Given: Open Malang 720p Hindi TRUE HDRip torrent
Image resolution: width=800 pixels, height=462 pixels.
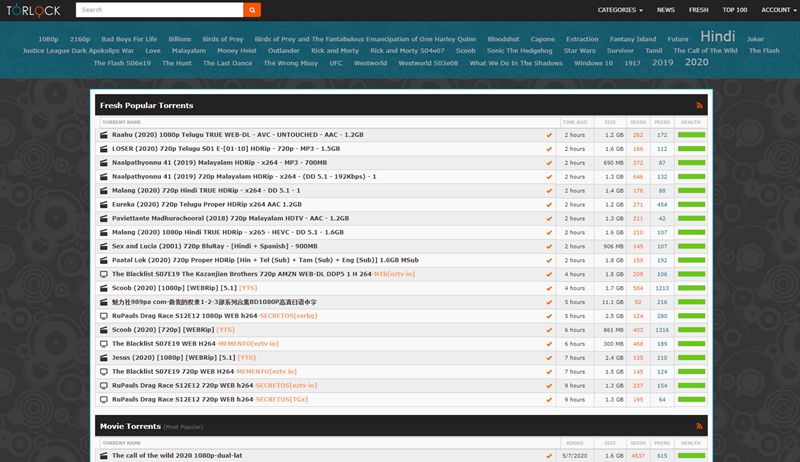Looking at the screenshot, I should 206,191.
